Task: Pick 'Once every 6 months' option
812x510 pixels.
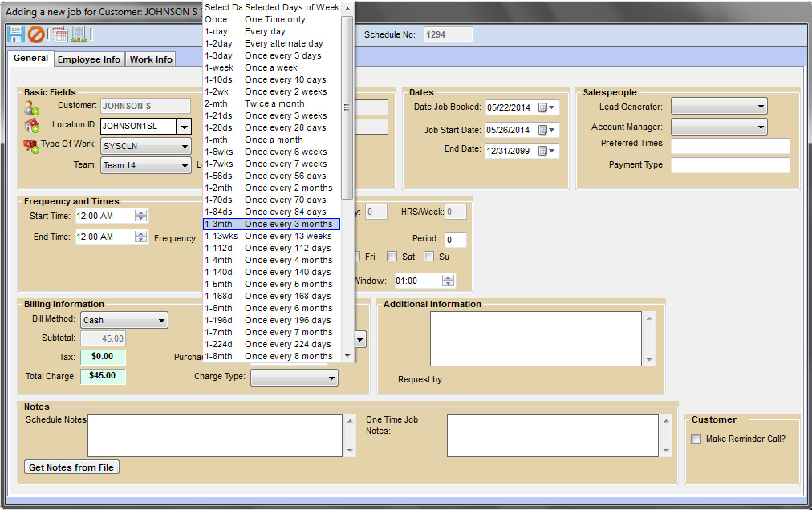Action: point(272,308)
